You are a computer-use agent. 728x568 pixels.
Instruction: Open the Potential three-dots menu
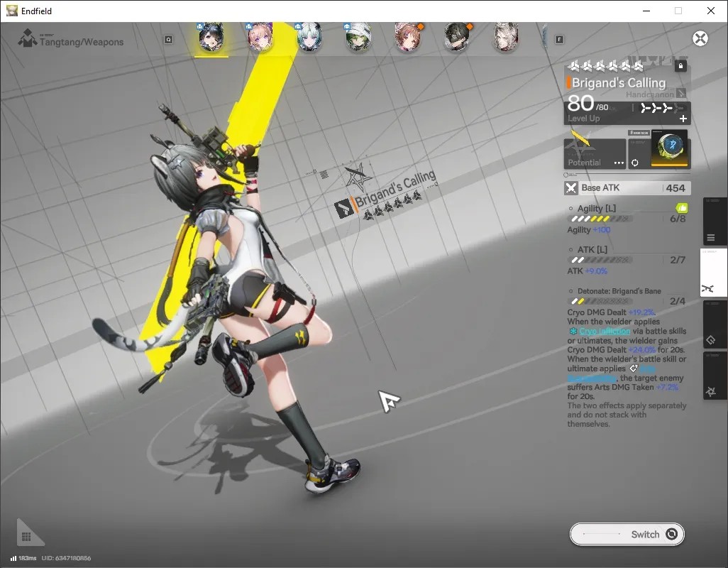click(x=619, y=163)
